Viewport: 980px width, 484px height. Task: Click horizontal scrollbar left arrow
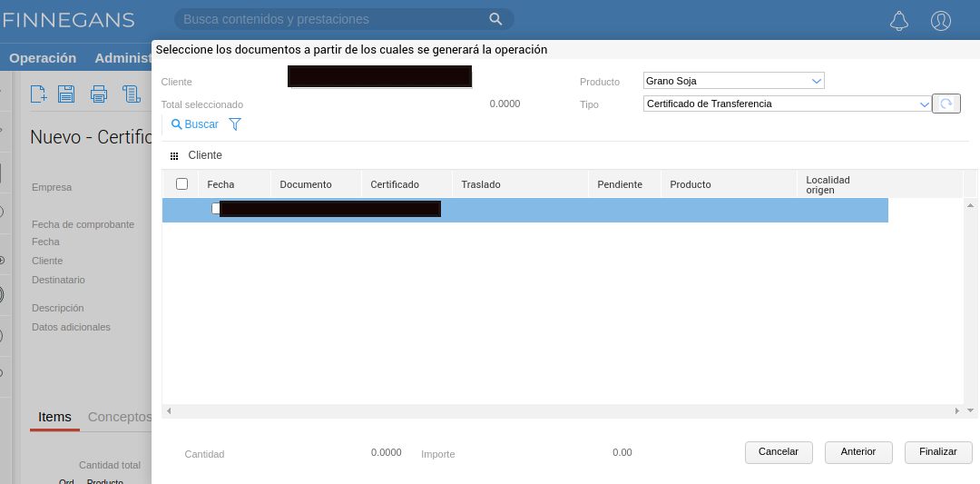pos(168,410)
